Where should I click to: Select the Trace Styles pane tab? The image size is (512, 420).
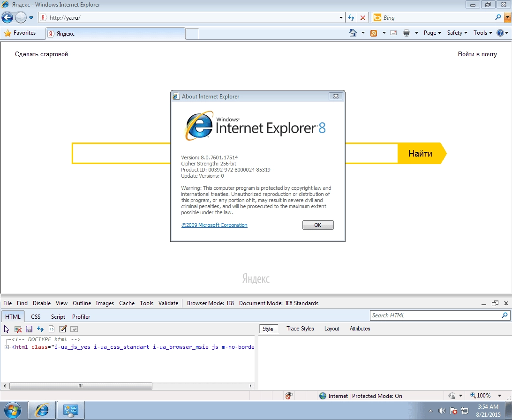[x=300, y=329]
